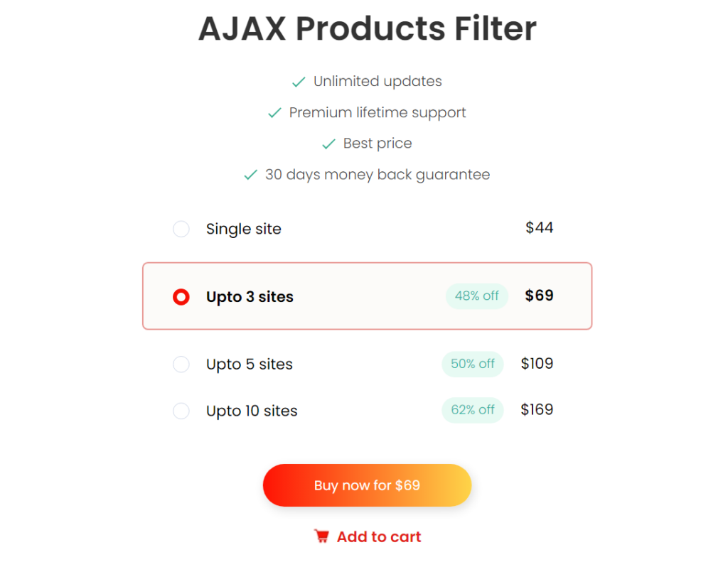
Task: Click the checkmark beside Premium lifetime support
Action: [x=274, y=113]
